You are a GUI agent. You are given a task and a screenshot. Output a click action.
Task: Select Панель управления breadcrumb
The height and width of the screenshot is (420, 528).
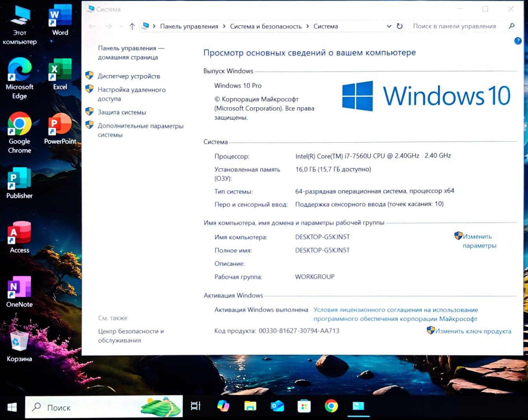coord(189,26)
